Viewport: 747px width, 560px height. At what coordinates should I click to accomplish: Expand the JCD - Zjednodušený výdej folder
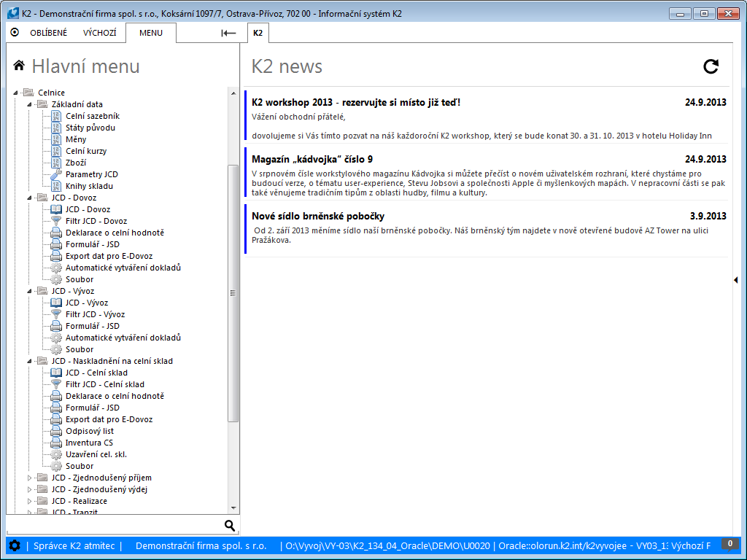coord(29,489)
